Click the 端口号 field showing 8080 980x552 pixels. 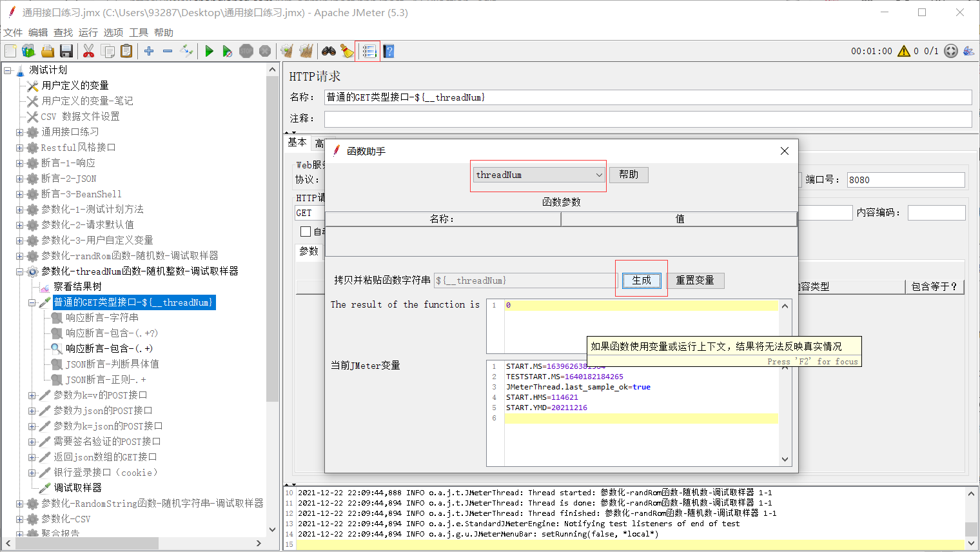(906, 180)
